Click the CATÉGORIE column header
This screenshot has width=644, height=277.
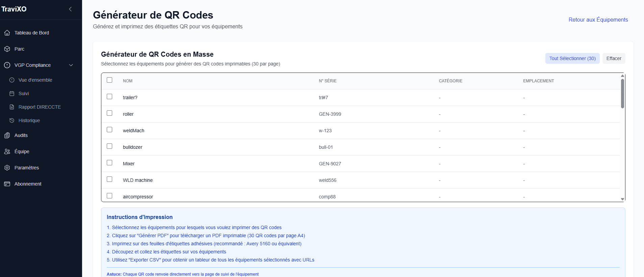tap(451, 81)
